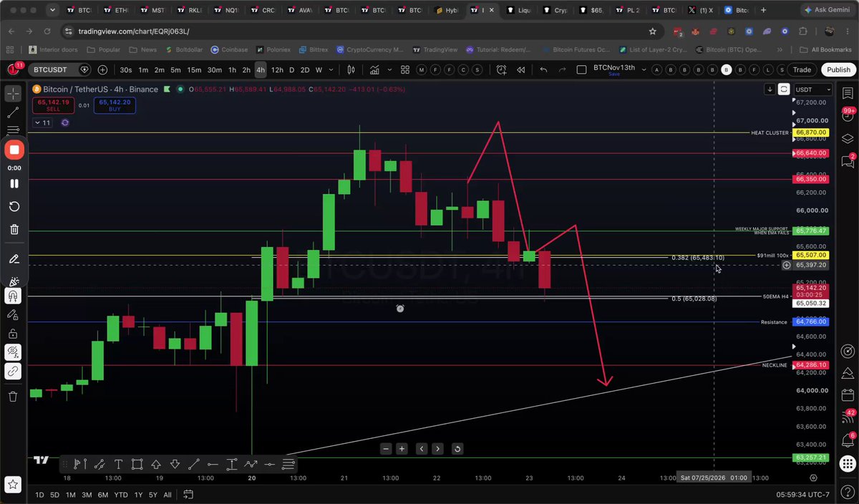This screenshot has height=504, width=859.
Task: Select the rectangle tool in favorites toolbar
Action: [x=137, y=464]
